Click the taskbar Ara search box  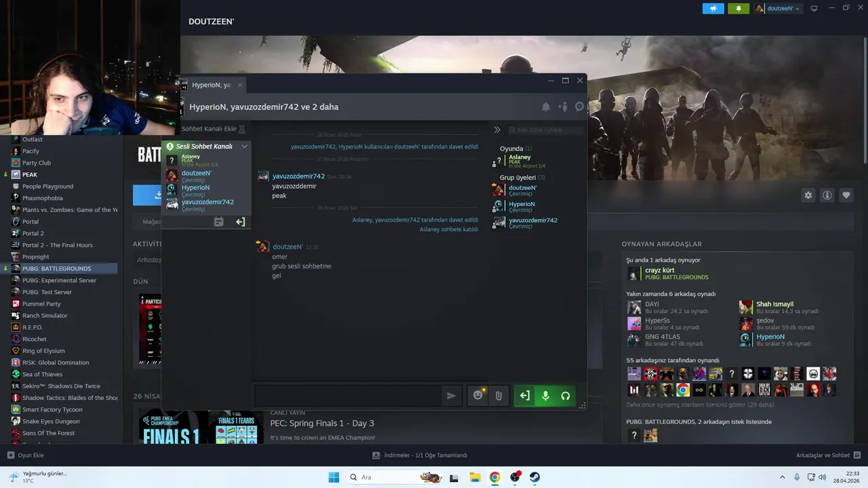tap(395, 477)
